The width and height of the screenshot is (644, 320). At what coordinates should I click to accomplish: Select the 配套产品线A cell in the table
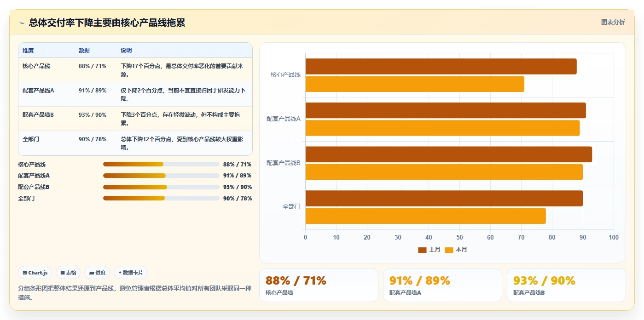point(38,91)
